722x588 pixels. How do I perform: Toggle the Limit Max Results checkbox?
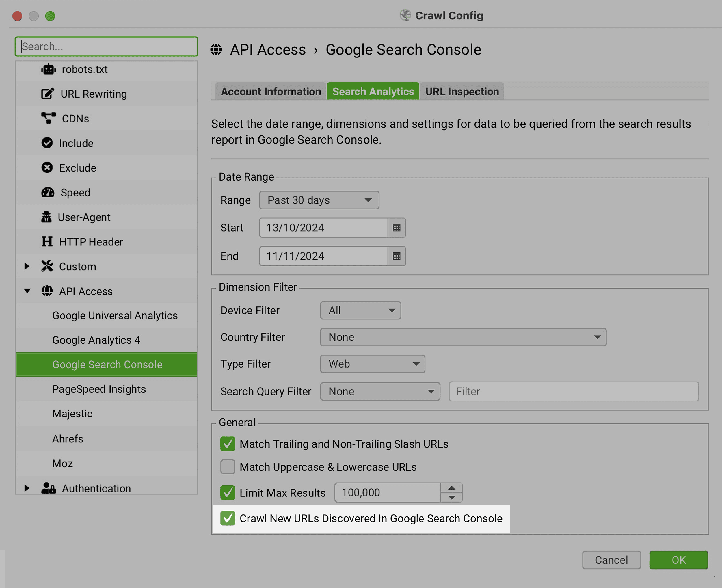[x=228, y=492]
